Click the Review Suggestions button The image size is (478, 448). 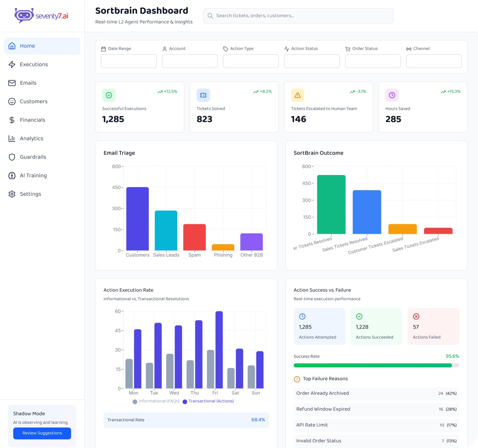point(42,433)
